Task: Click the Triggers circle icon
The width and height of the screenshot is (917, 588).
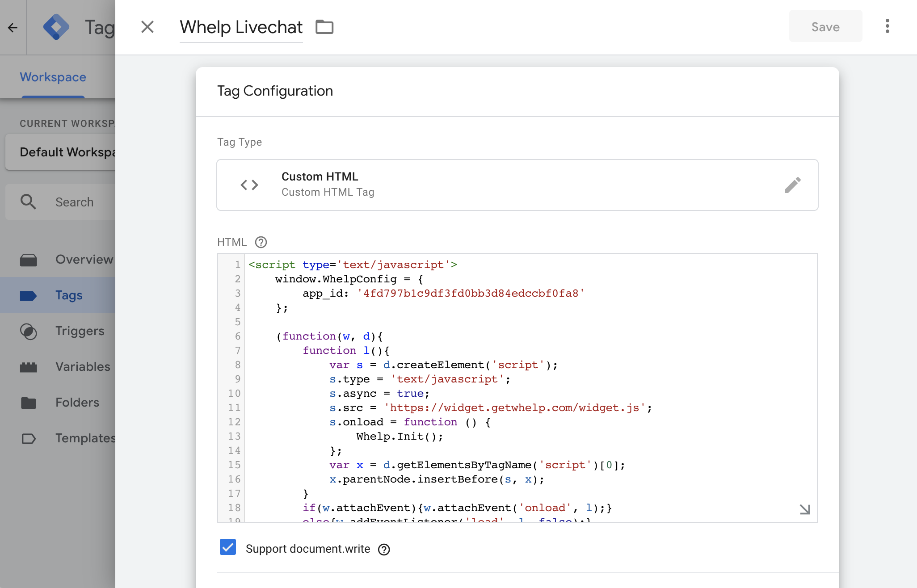Action: pos(29,332)
